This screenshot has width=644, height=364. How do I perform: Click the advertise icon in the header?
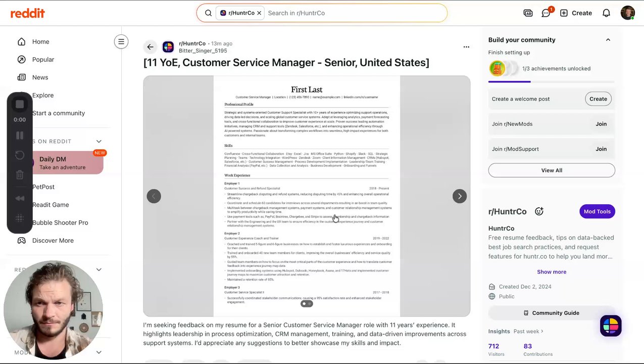(528, 13)
